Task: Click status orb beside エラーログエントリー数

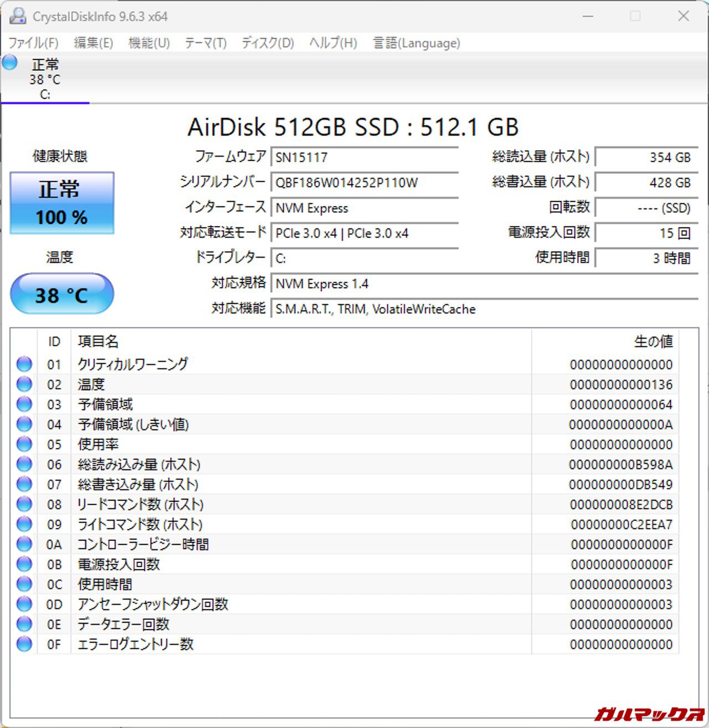Action: click(24, 644)
